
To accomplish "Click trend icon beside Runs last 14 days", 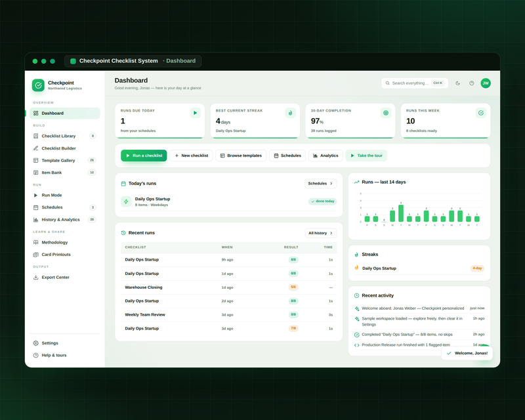I will 356,182.
